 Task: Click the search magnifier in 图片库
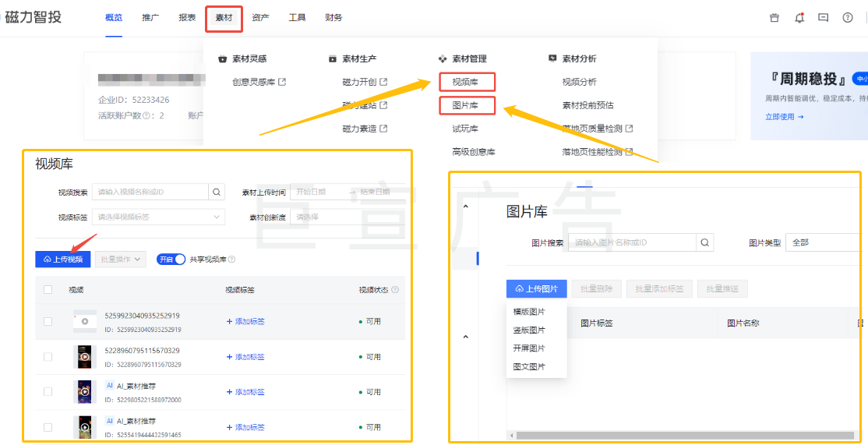point(704,242)
